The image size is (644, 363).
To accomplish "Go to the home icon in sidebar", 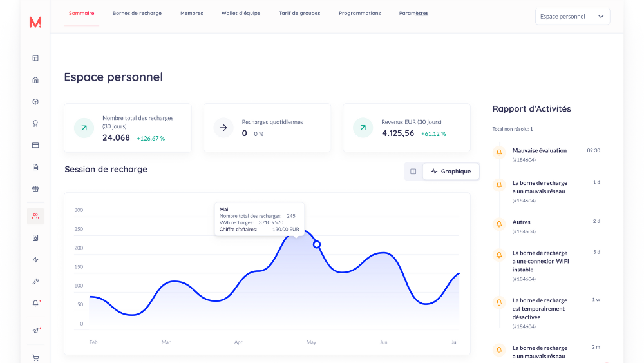I will click(35, 80).
